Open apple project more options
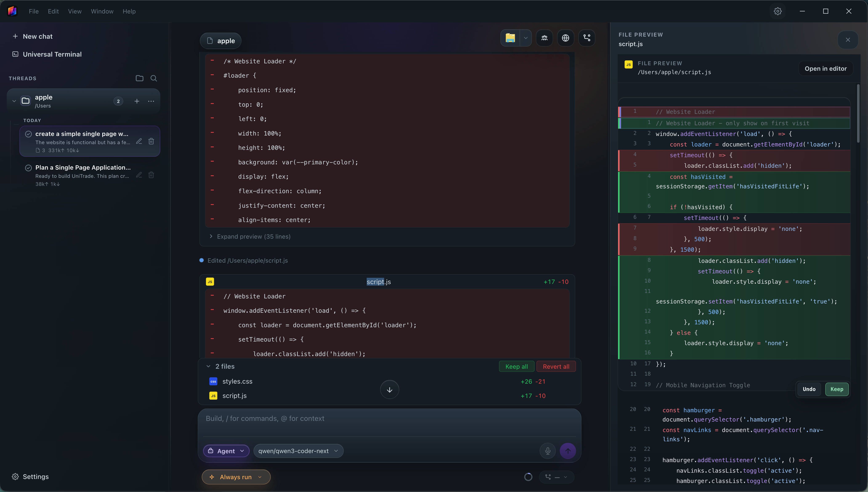The width and height of the screenshot is (868, 492). point(151,101)
